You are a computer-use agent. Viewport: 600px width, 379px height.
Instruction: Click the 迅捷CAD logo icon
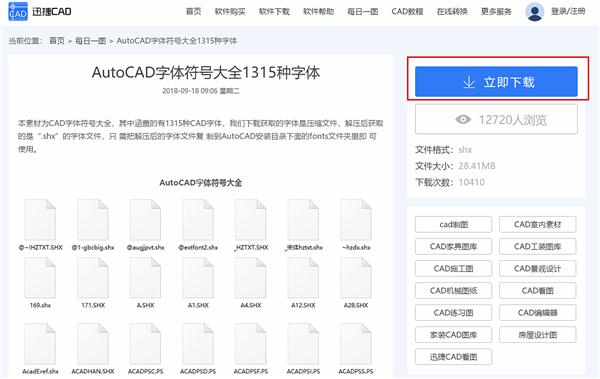click(x=18, y=11)
